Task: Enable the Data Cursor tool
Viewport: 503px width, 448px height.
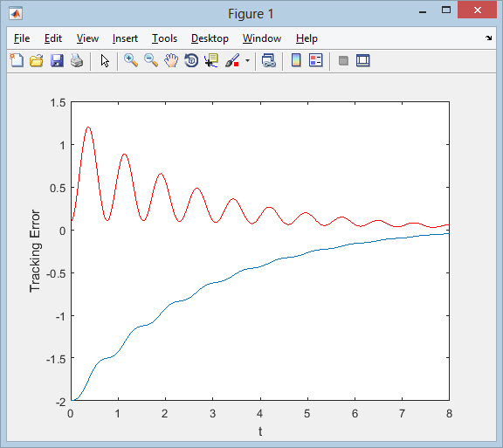Action: click(211, 60)
